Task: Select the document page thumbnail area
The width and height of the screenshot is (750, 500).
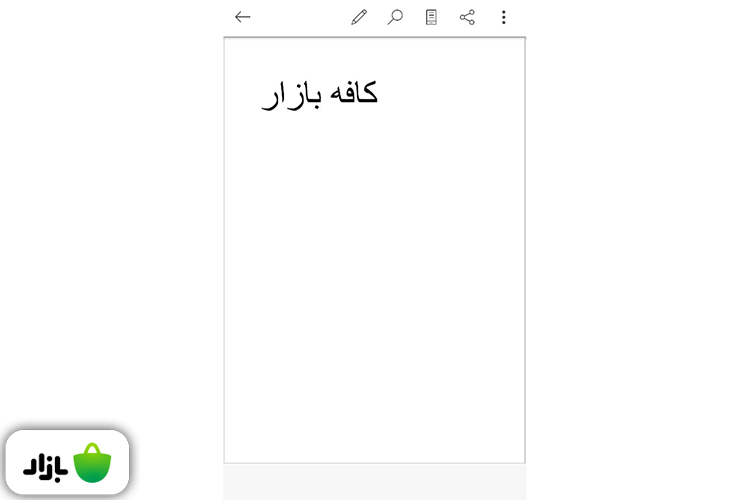Action: [x=375, y=250]
